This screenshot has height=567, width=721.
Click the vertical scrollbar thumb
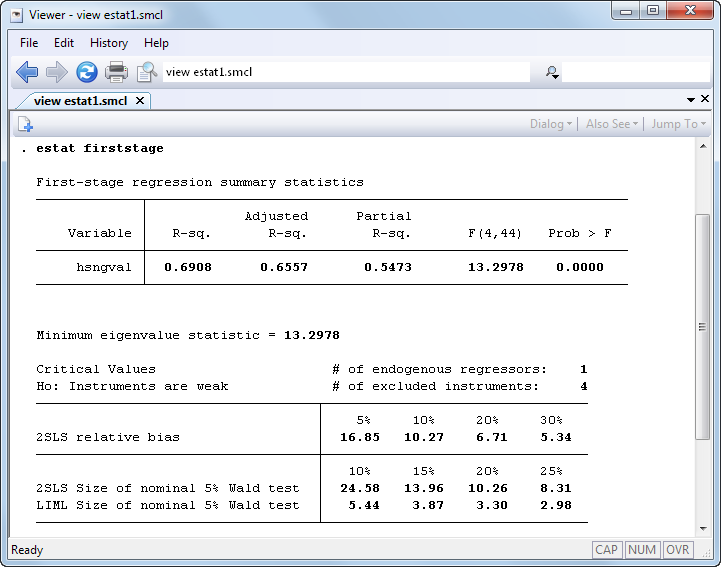coord(702,326)
